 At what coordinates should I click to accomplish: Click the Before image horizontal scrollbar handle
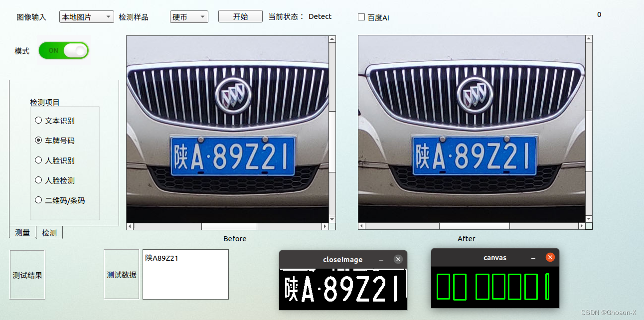229,226
